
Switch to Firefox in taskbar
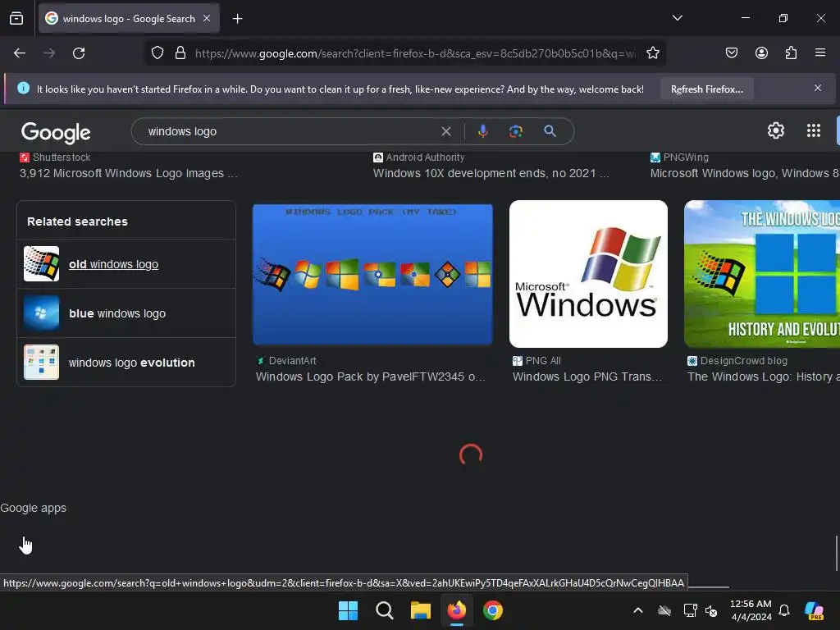pos(456,610)
